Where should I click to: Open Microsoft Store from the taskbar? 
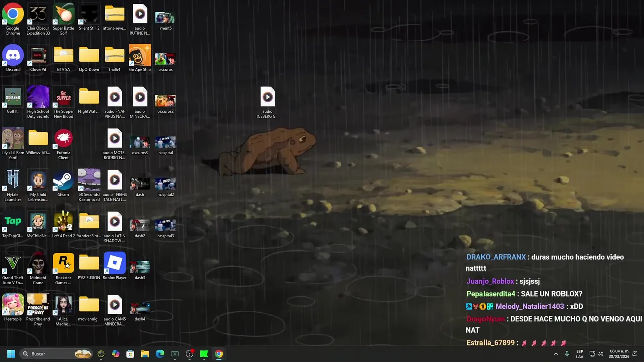[130, 354]
